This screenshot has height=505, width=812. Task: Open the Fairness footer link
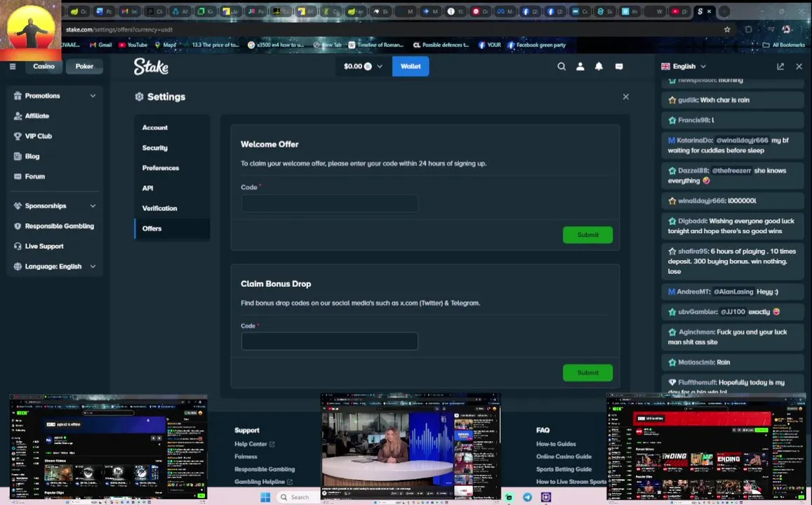tap(246, 457)
